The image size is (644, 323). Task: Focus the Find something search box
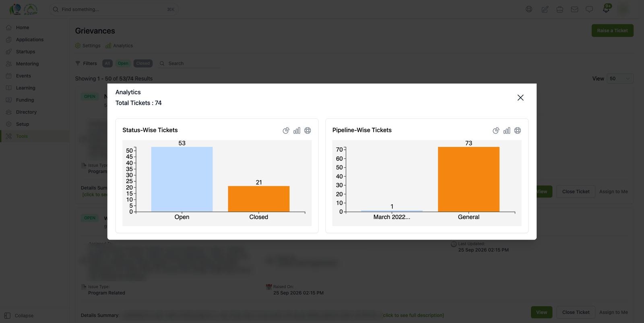pos(114,9)
